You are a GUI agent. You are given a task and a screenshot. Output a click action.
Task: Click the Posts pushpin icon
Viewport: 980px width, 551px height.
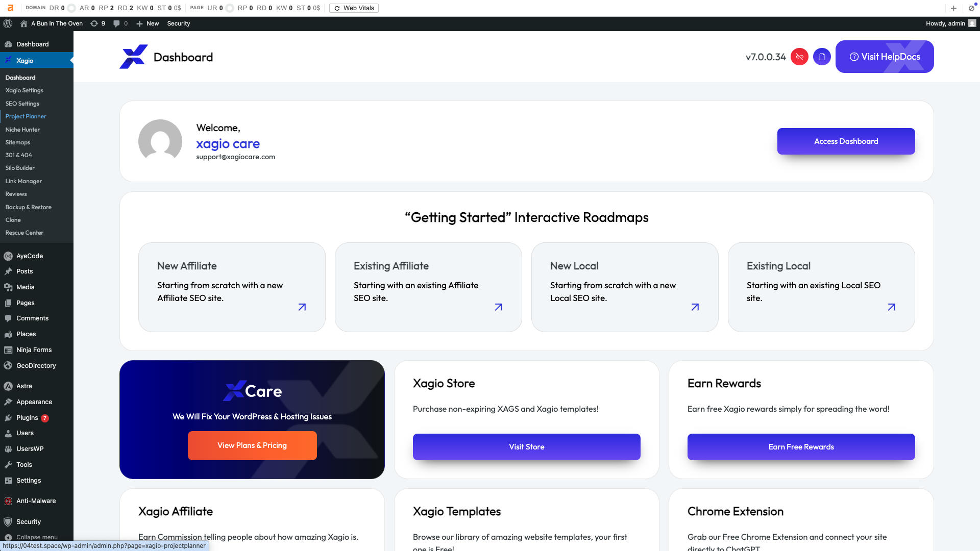tap(8, 271)
